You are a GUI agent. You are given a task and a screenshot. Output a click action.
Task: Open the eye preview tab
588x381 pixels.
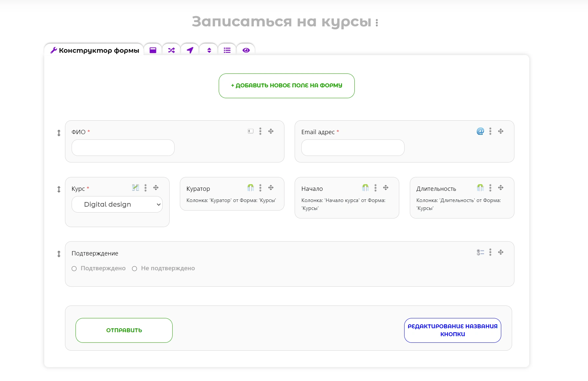[246, 50]
